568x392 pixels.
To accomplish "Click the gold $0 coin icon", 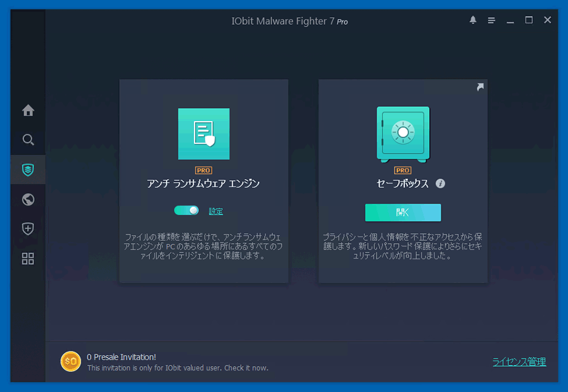I will (x=70, y=361).
